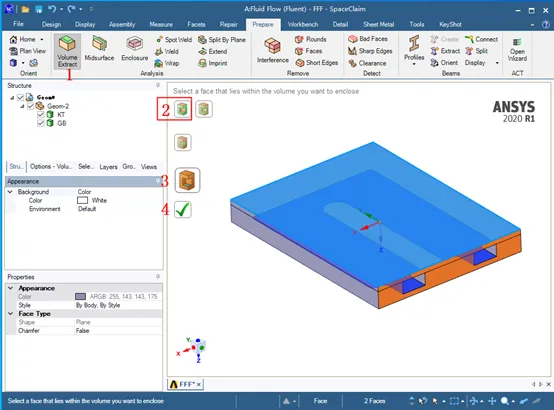Collapse the Background appearance group

10,192
